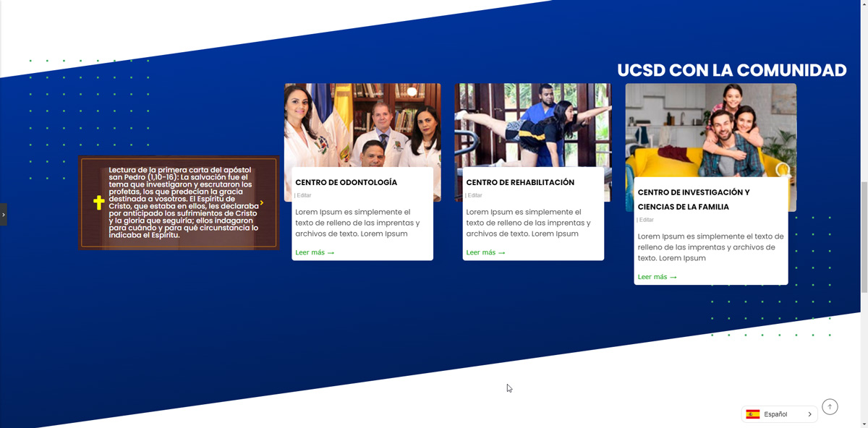Click the scroll-to-top arrow button
This screenshot has height=428, width=868.
click(x=830, y=407)
